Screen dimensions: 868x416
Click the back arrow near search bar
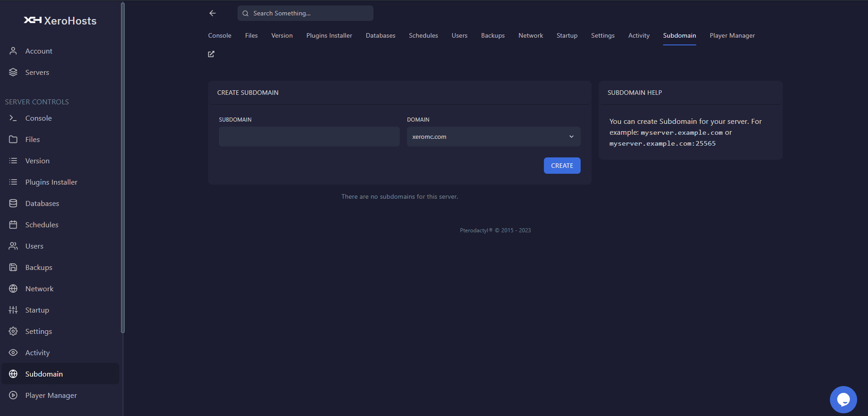click(x=212, y=13)
